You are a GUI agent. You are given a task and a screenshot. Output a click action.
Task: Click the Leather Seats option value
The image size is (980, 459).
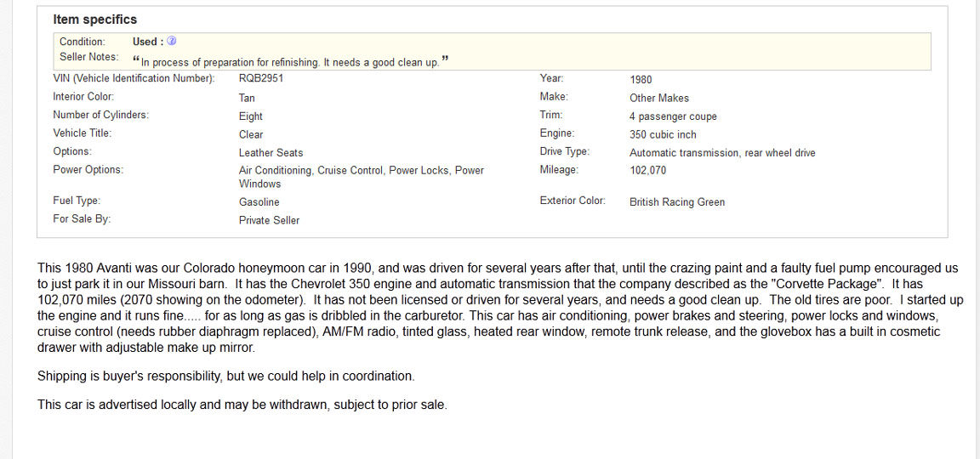(x=271, y=153)
